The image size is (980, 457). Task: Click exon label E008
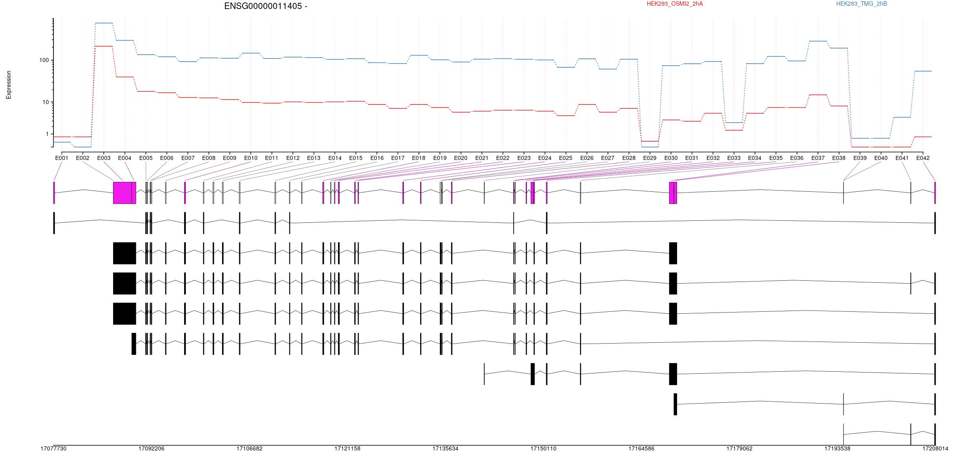point(209,158)
